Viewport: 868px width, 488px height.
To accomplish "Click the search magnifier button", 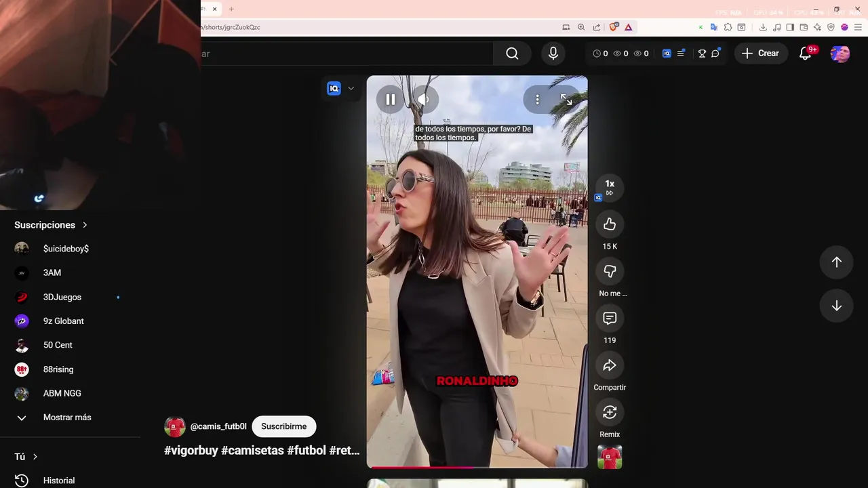I will [512, 54].
